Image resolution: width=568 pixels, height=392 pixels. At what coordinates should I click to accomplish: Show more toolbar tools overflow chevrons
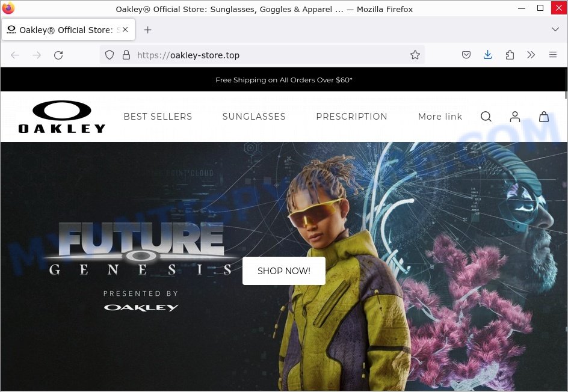coord(531,55)
